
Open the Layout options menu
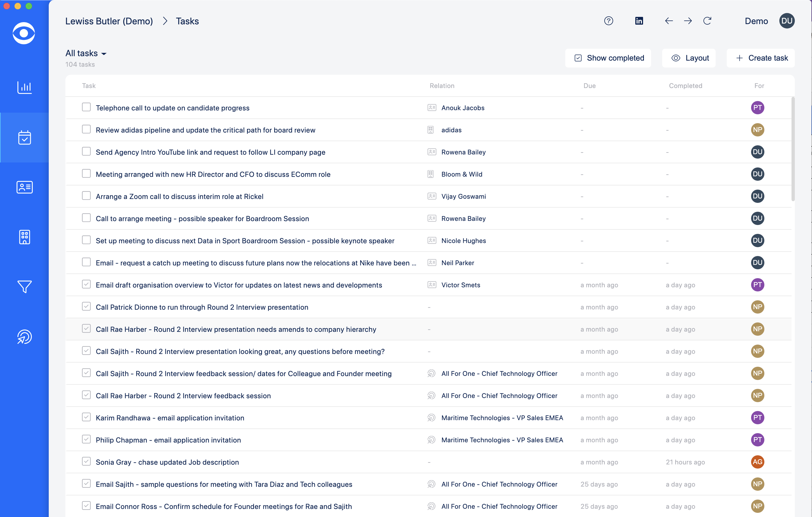tap(689, 58)
